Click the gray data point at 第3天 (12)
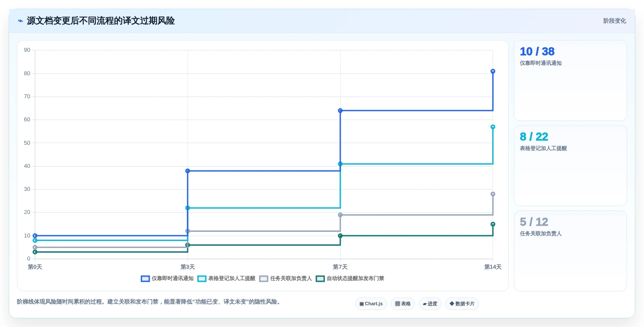The width and height of the screenshot is (644, 327). click(x=188, y=231)
